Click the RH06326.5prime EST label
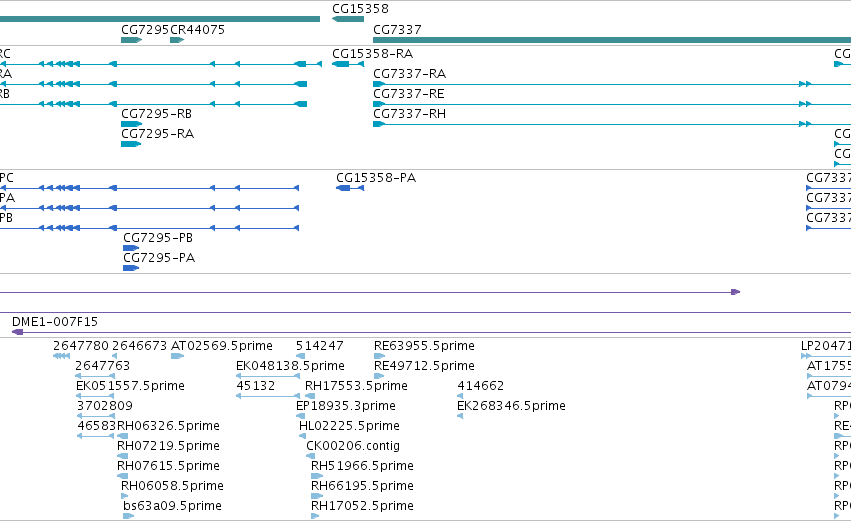 pos(168,426)
